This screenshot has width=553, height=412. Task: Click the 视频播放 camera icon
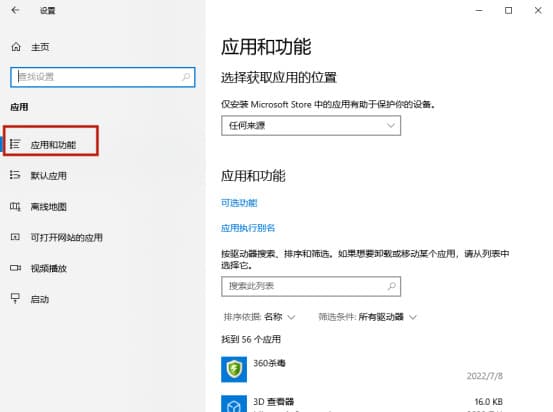click(x=15, y=268)
